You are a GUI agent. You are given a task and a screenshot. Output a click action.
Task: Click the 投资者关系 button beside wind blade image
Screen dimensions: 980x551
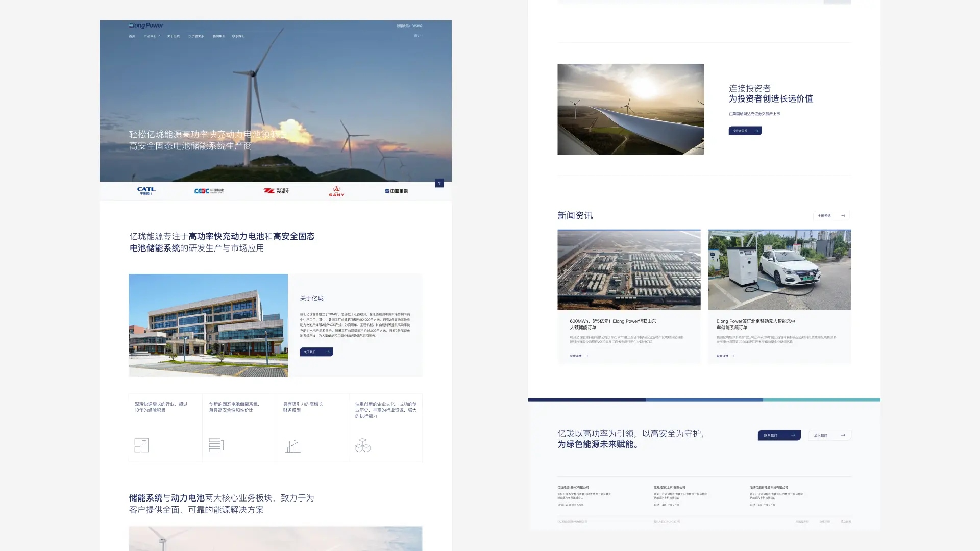click(745, 131)
